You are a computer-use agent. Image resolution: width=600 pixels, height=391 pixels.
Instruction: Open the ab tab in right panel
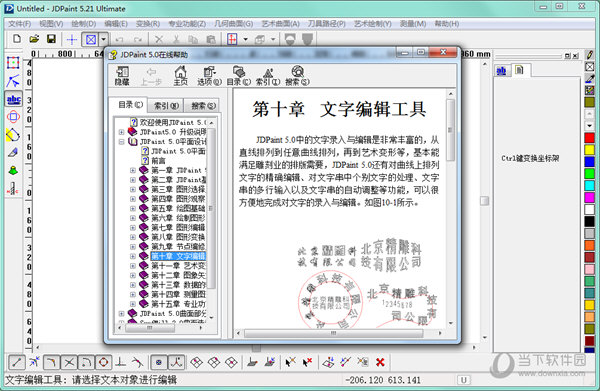tap(501, 70)
